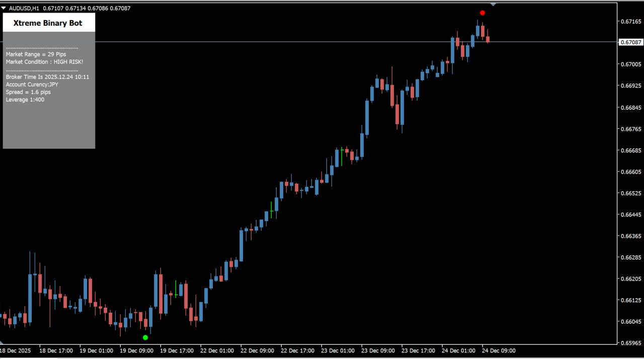This screenshot has width=644, height=359.
Task: Click the Spread = 1.6 pips label
Action: point(28,92)
